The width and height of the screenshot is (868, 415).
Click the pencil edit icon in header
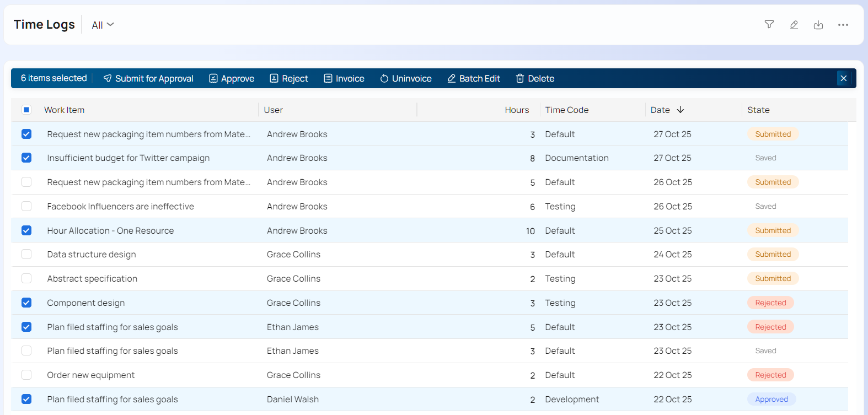[x=794, y=25]
